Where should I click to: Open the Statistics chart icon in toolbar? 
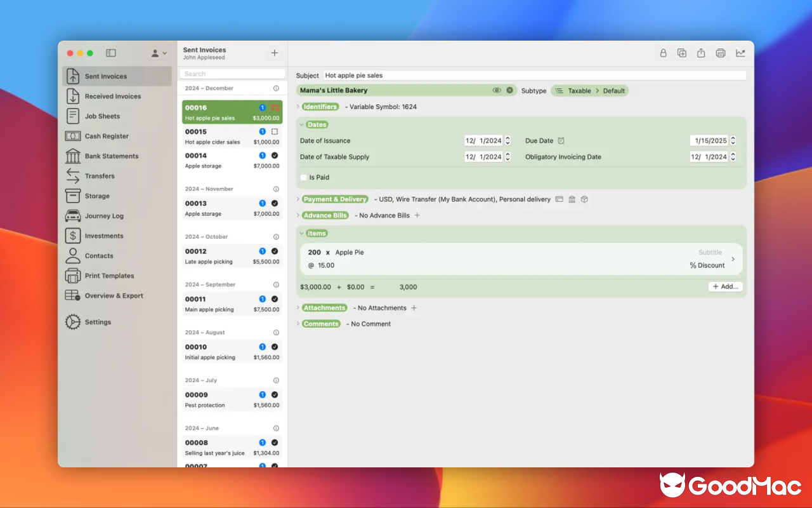(740, 53)
